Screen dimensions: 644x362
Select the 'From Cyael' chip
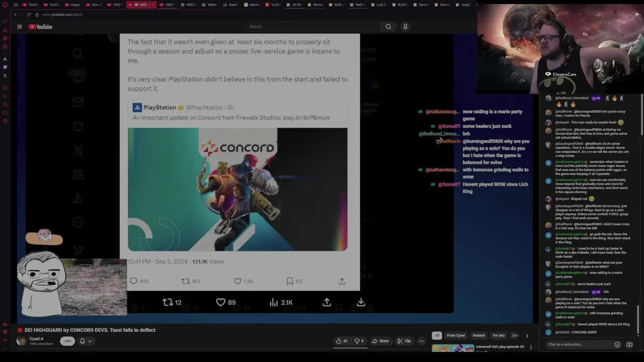456,335
